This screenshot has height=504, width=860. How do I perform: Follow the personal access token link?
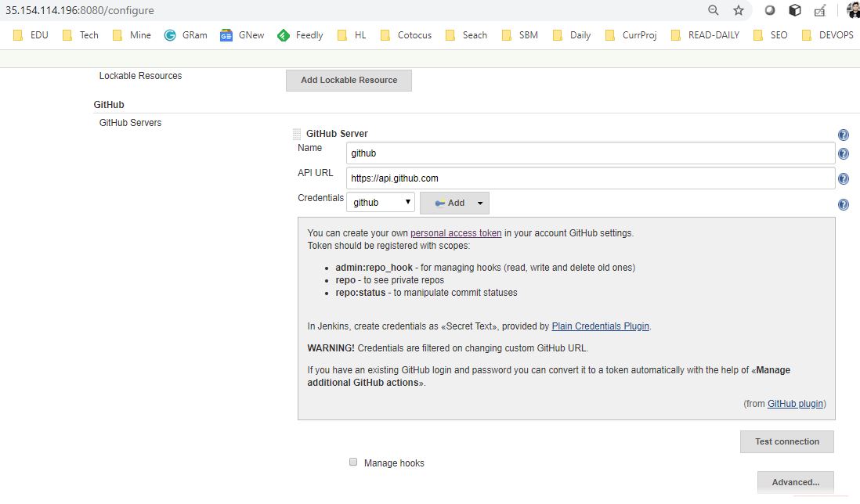tap(456, 233)
